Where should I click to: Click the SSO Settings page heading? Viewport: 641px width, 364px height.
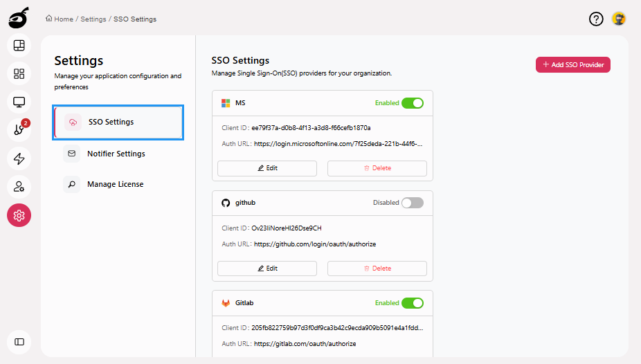click(x=240, y=60)
